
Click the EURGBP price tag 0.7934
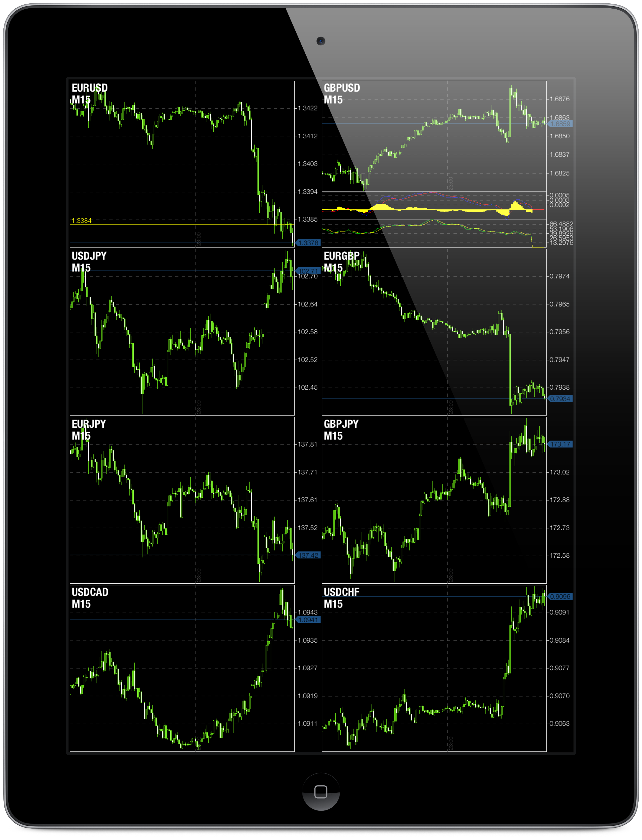tap(560, 398)
